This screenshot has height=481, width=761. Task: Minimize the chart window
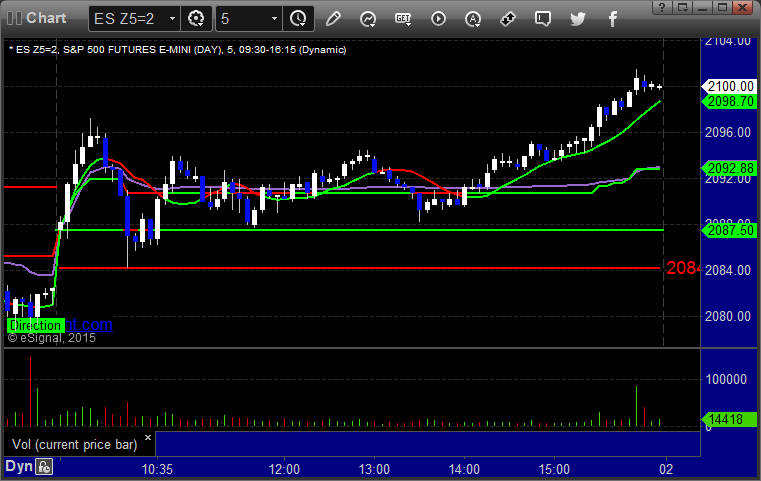[x=702, y=7]
